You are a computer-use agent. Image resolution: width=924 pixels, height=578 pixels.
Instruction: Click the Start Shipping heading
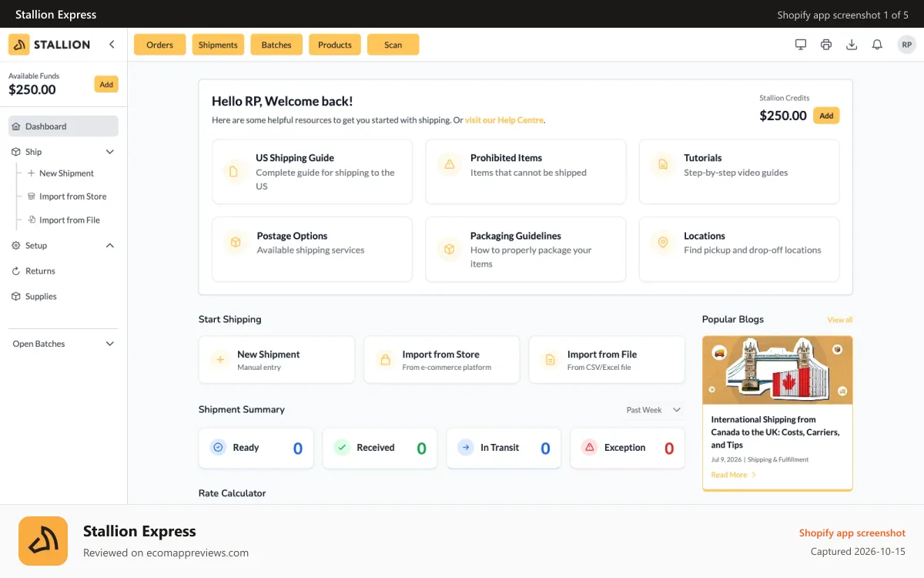(230, 319)
